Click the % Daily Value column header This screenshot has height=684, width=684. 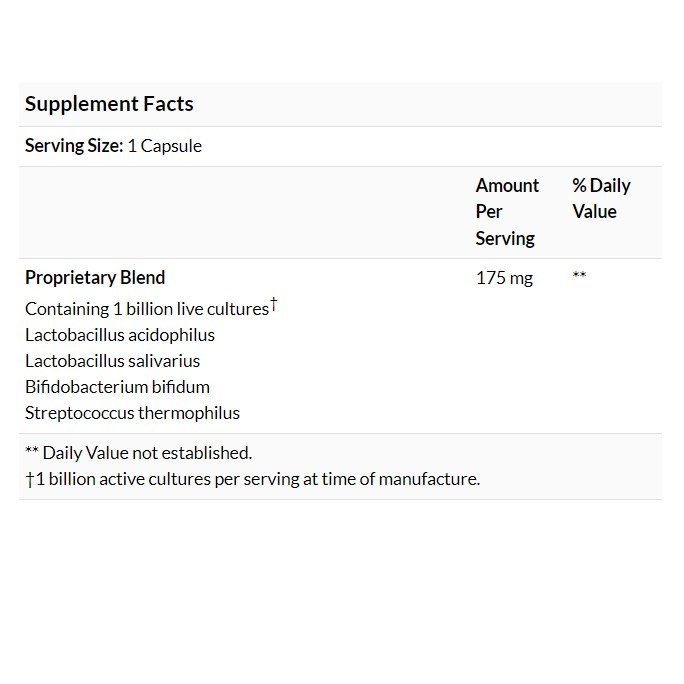pos(601,198)
